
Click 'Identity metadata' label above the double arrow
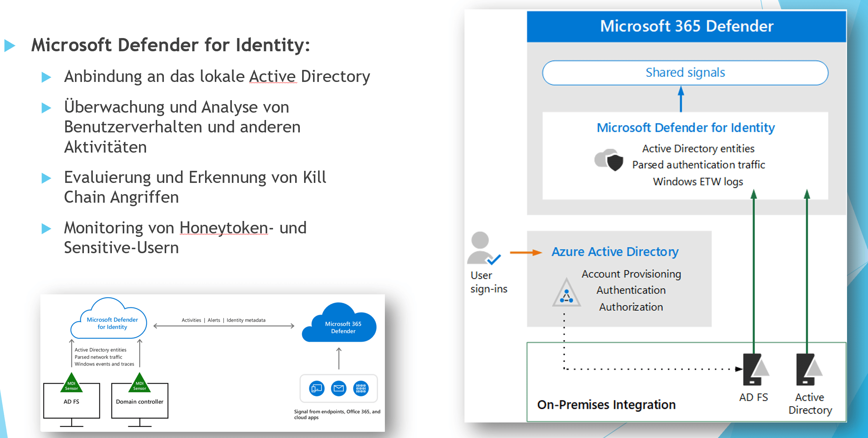coord(246,320)
